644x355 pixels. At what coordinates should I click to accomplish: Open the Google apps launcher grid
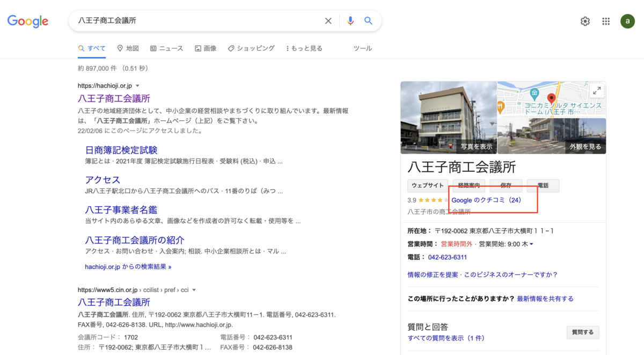tap(606, 21)
